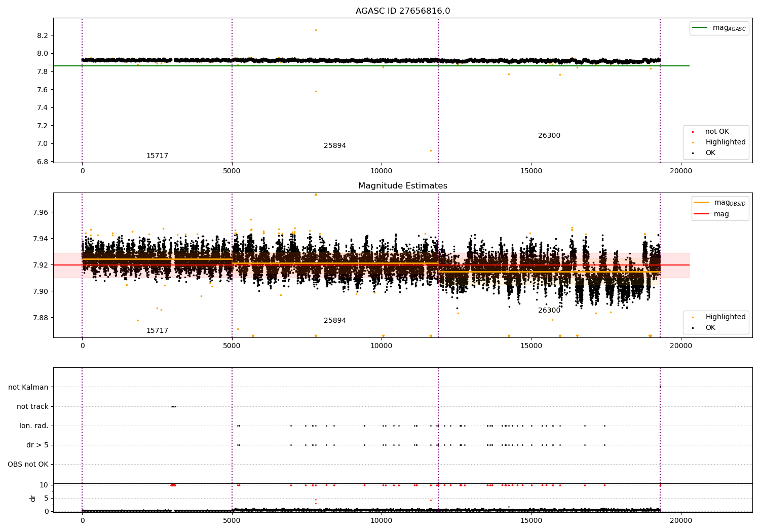Click the 20000 x-tick under top plot
This screenshot has height=532, width=760.
(x=680, y=171)
